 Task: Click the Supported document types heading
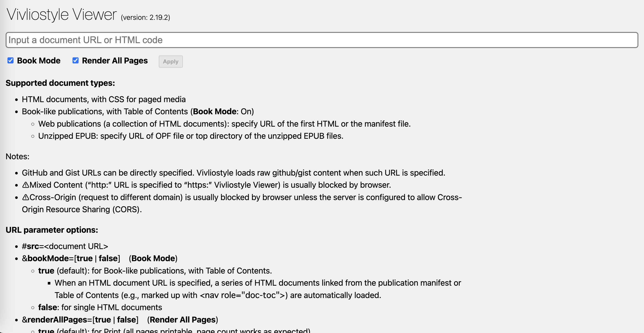pos(60,83)
